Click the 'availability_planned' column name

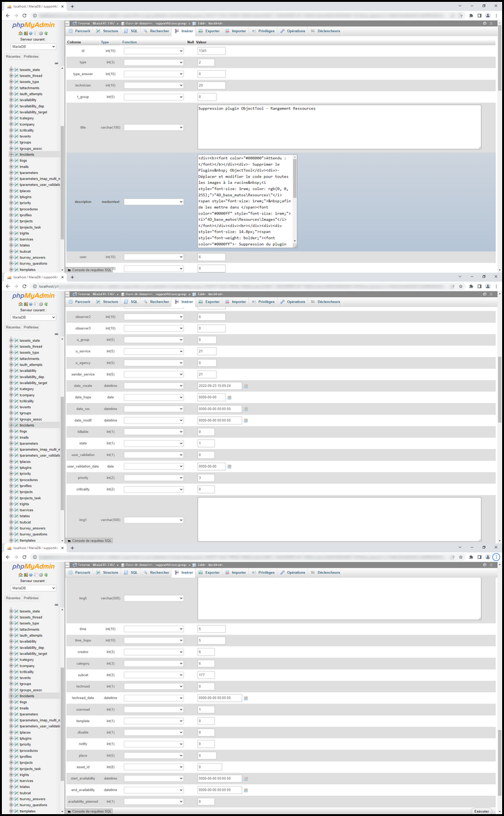83,802
